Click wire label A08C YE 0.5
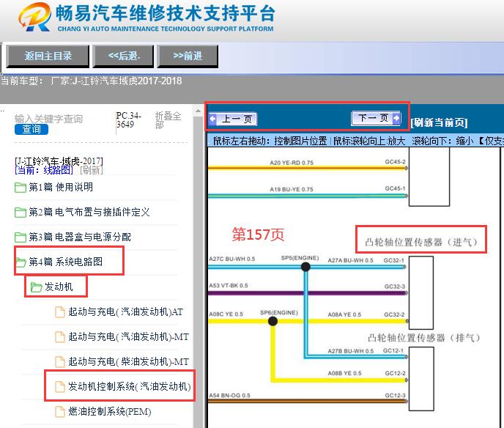Screen dimensions: 504x428 (226, 314)
